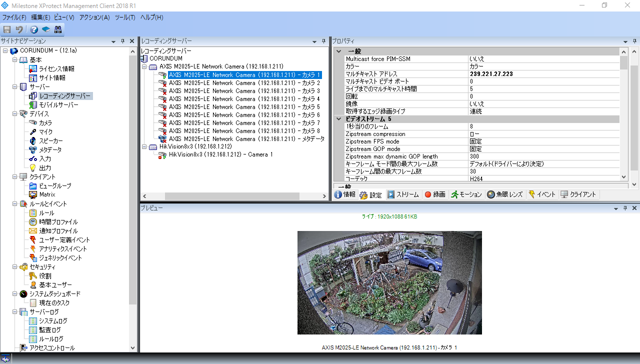The width and height of the screenshot is (640, 364).
Task: Collapse the ルールとイベント tree node
Action: 14,204
